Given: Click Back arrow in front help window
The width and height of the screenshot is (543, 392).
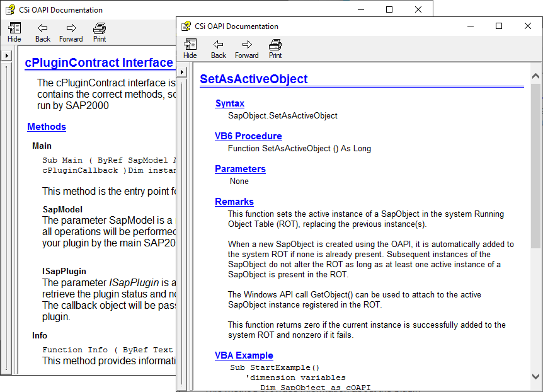Looking at the screenshot, I should tap(219, 49).
